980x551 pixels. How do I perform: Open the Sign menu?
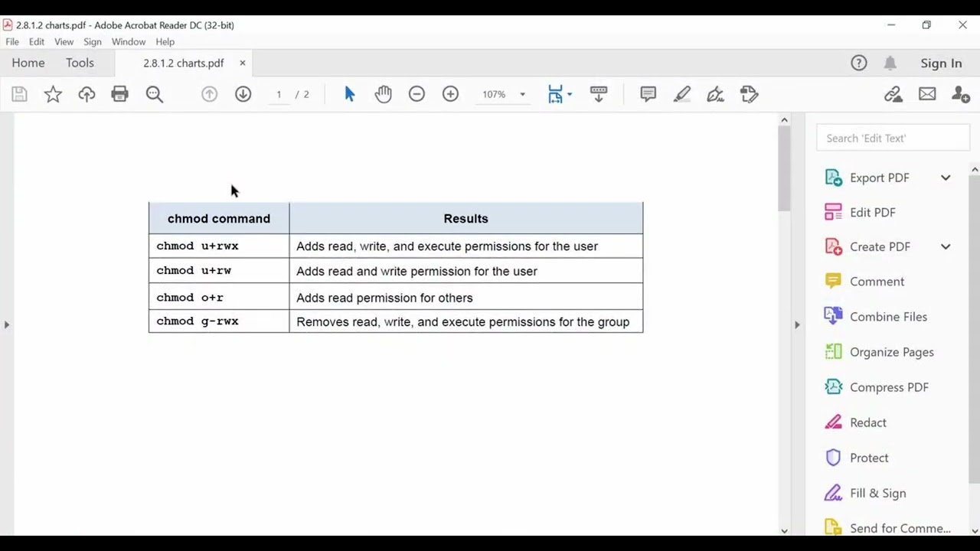click(x=93, y=42)
